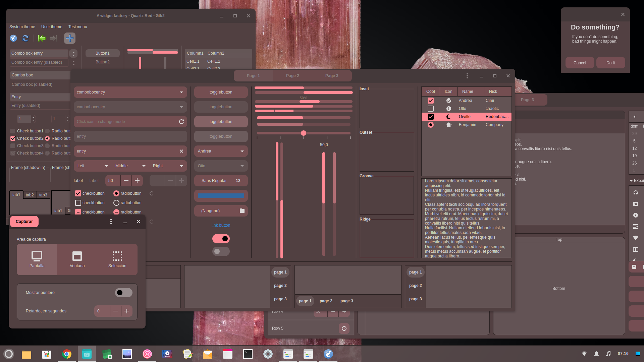Click wifi icon in right side panel
The width and height of the screenshot is (644, 362).
tap(636, 238)
